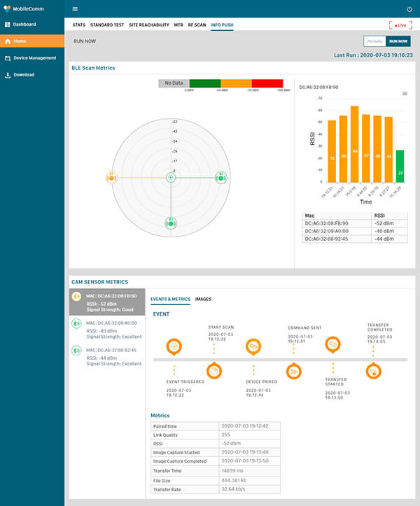Image resolution: width=420 pixels, height=506 pixels.
Task: Click the green device node at radar bottom
Action: (x=171, y=223)
